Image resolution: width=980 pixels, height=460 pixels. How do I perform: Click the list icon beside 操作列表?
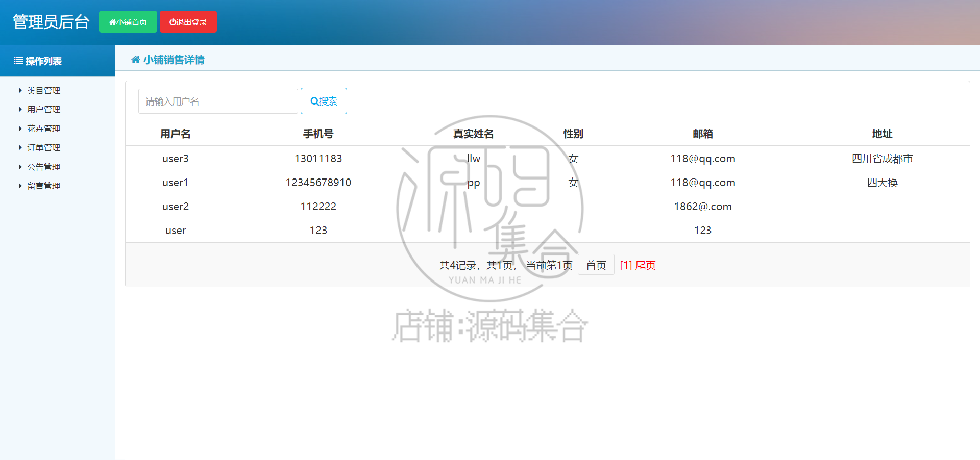(18, 61)
